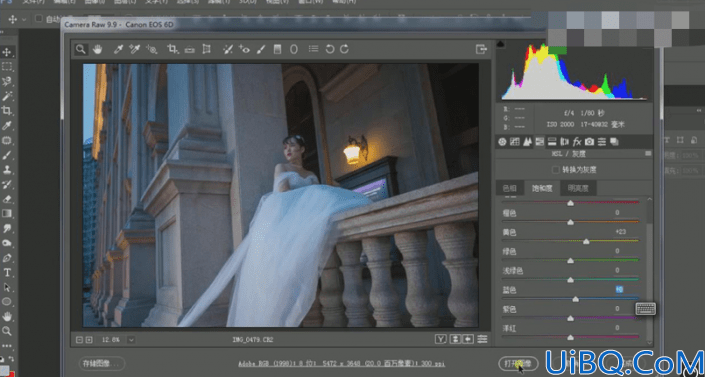Rotate image counterclockwise
The height and width of the screenshot is (377, 705).
coord(330,49)
